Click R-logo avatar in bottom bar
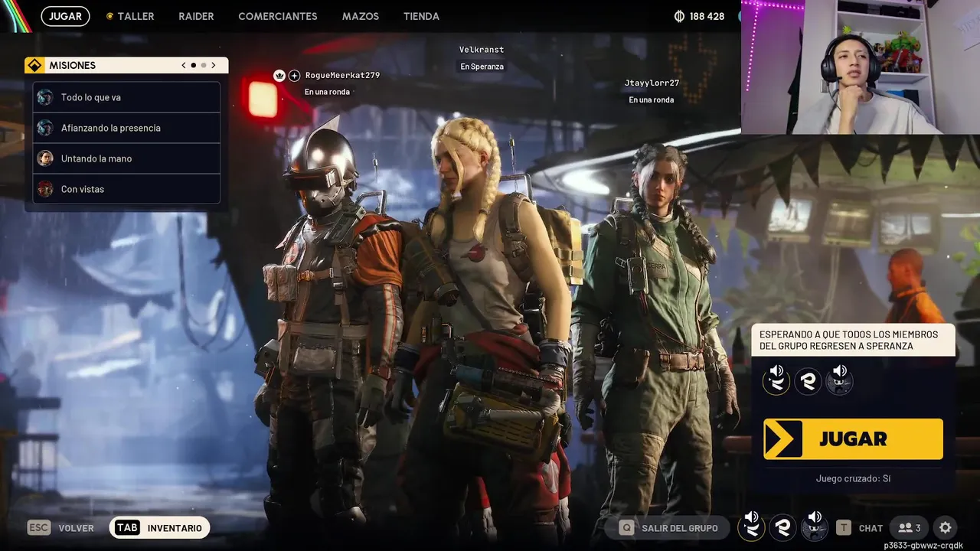Viewport: 980px width, 551px height. coord(782,527)
